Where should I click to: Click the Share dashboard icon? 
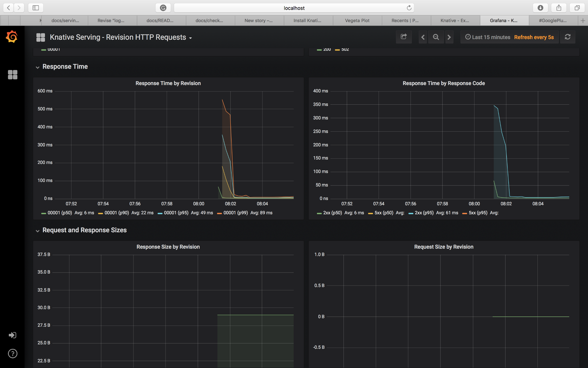[x=404, y=37]
